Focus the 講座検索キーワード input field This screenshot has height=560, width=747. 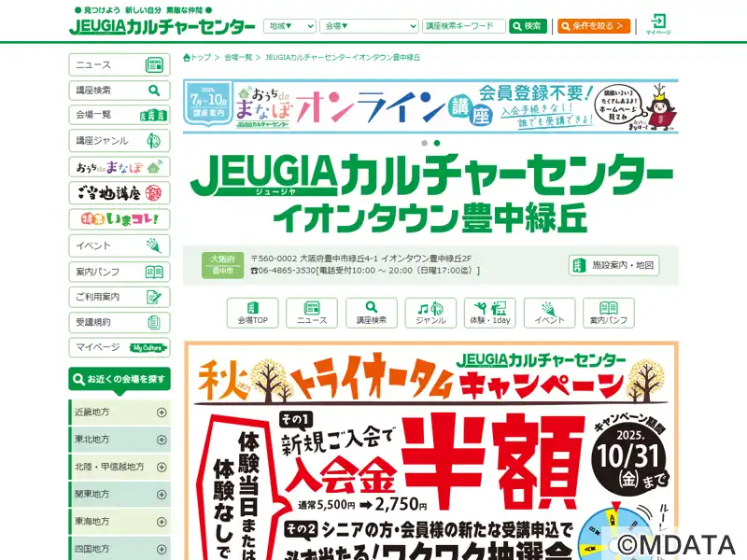click(463, 26)
